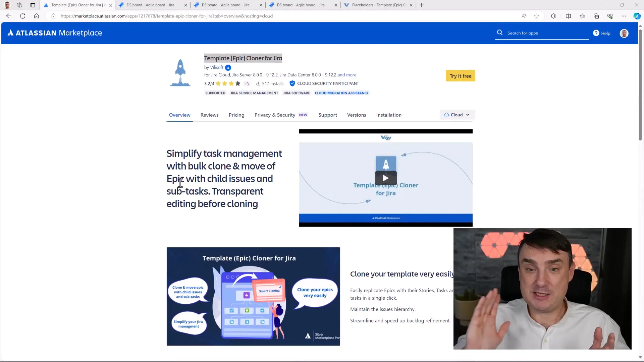Open the Settings and more ellipsis menu
Viewport: 644px width, 362px height.
pos(624,16)
